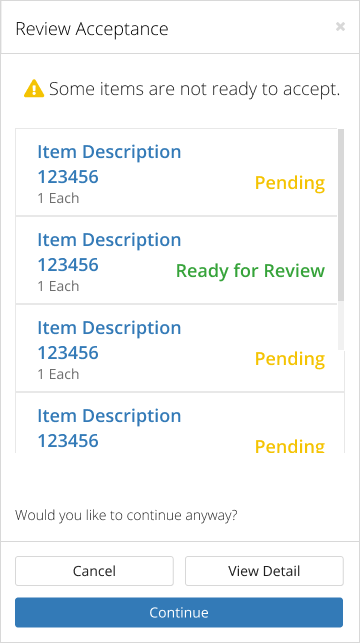This screenshot has width=360, height=643.
Task: Click the scrollbar track below the thumb
Action: [341, 326]
